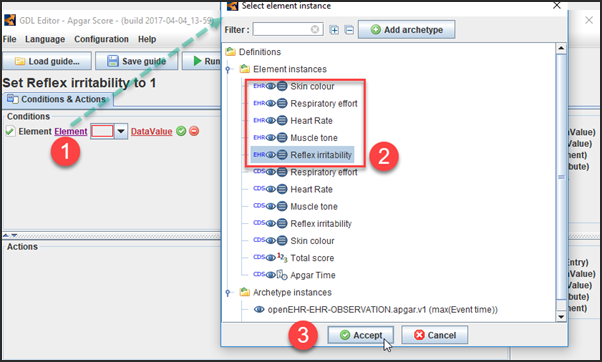Open the Configuration menu

101,39
